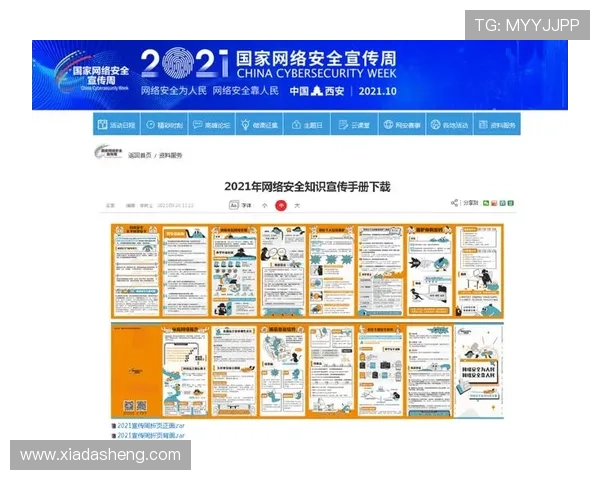Click the small logo beside the breadcrumb
This screenshot has height=480, width=600.
click(x=108, y=152)
